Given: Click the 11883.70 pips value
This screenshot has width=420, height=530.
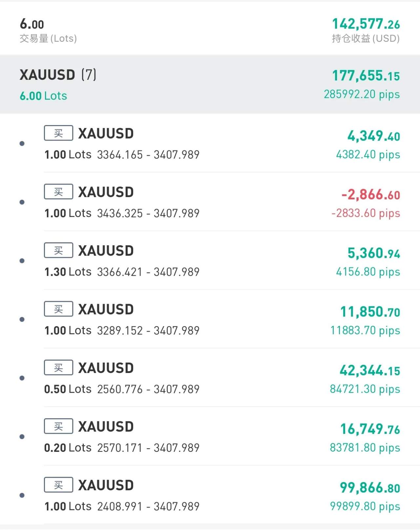Looking at the screenshot, I should [365, 330].
